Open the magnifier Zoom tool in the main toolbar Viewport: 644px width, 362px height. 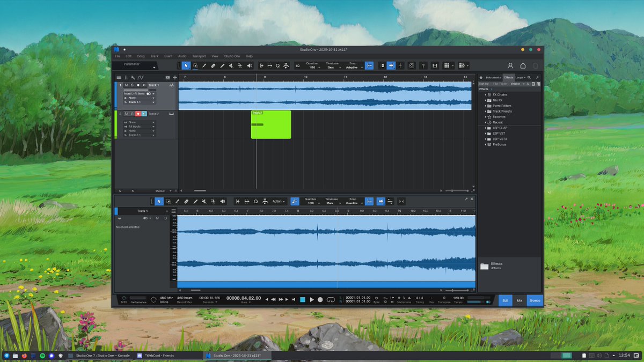pos(277,65)
